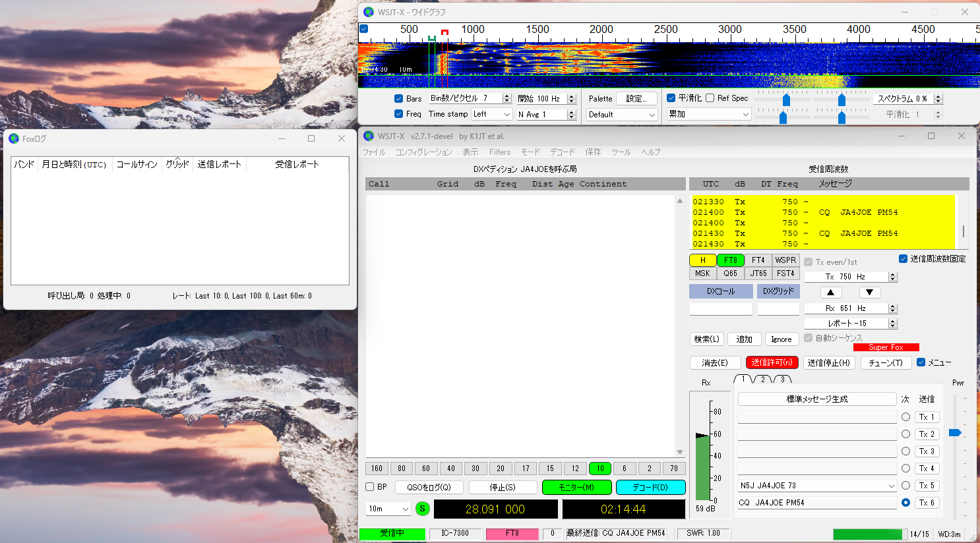Select the WSPR mode button
This screenshot has height=543, width=980.
[x=785, y=260]
